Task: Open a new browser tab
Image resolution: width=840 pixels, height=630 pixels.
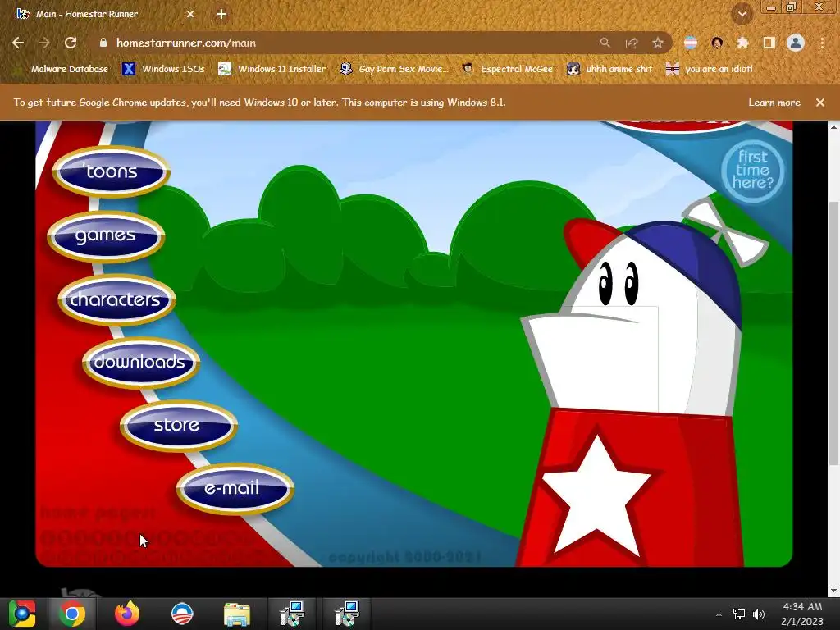Action: 221,14
